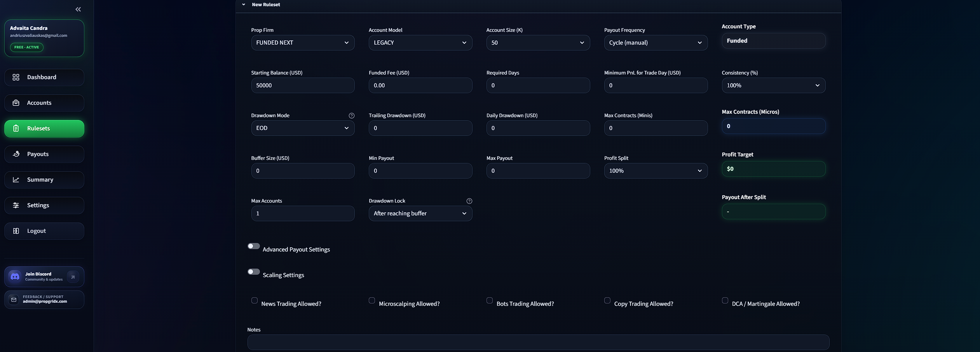Click Feedback / Support email link
Screen dimensions: 980x352
click(x=44, y=300)
